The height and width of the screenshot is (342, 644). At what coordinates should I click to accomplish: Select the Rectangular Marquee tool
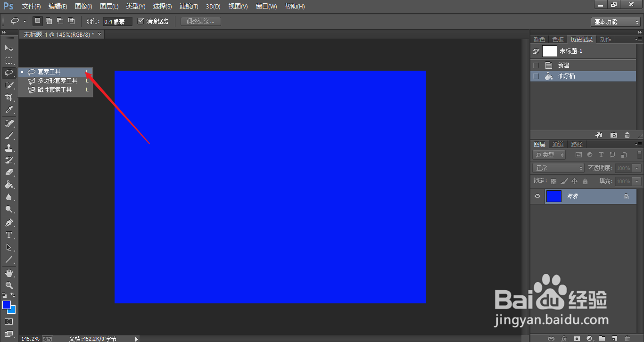(x=9, y=61)
